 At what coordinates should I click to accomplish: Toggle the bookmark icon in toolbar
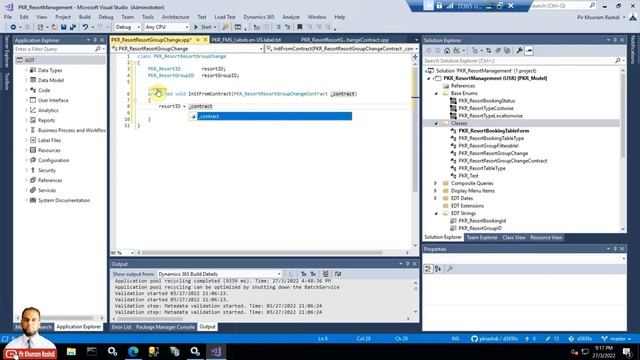click(x=300, y=27)
